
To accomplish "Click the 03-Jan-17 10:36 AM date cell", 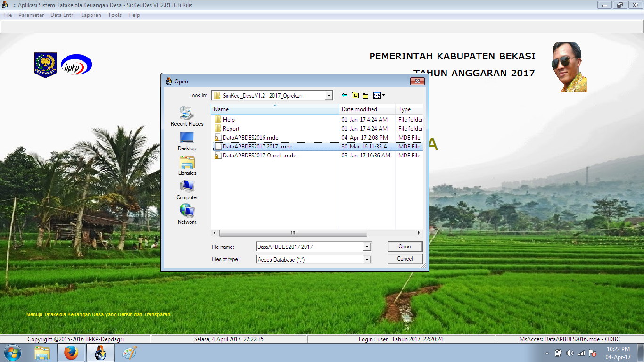I will pyautogui.click(x=366, y=156).
